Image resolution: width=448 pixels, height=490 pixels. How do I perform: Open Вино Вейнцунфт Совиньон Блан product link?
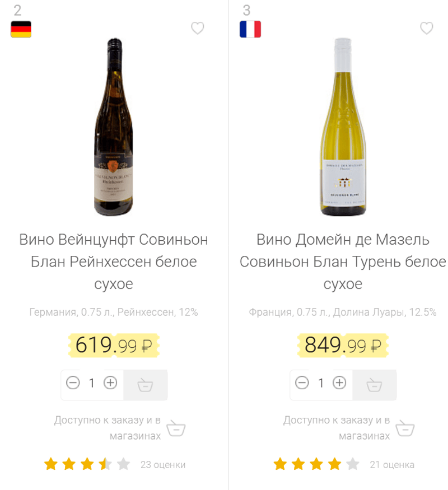point(114,262)
